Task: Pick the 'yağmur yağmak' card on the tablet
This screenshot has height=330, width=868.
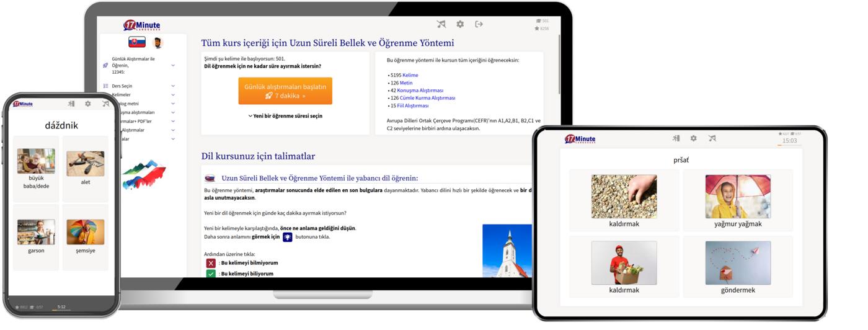Action: pos(738,201)
